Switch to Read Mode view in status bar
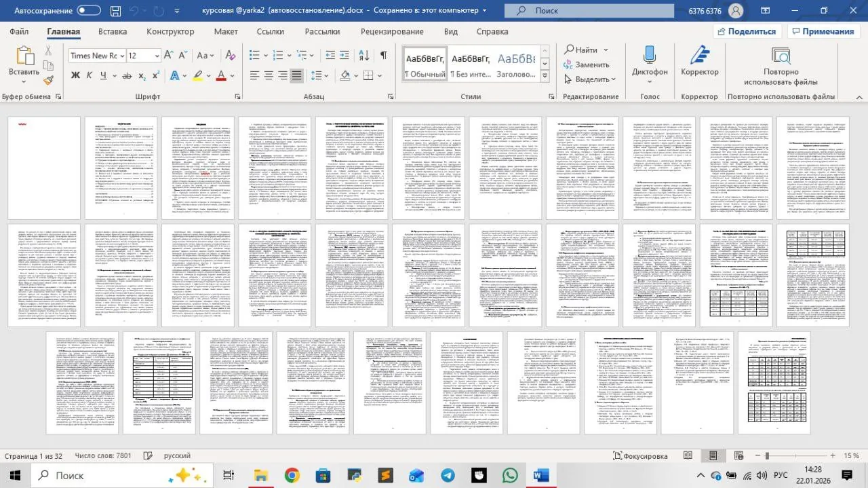 pos(688,456)
